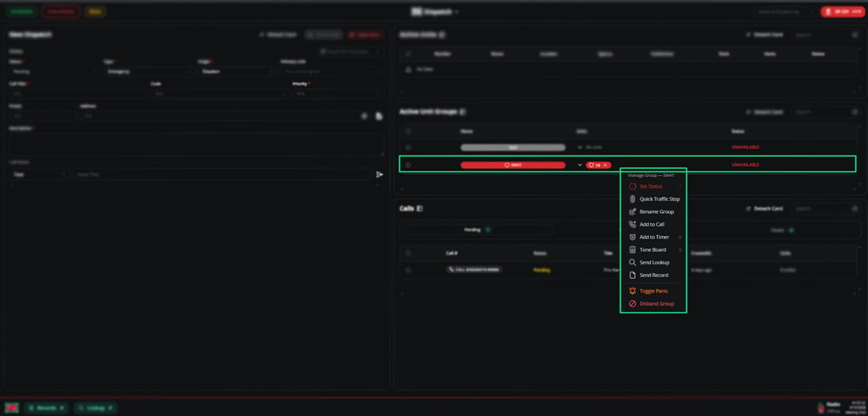Open the CALL number chip in Calls table
The width and height of the screenshot is (868, 416).
tap(474, 270)
